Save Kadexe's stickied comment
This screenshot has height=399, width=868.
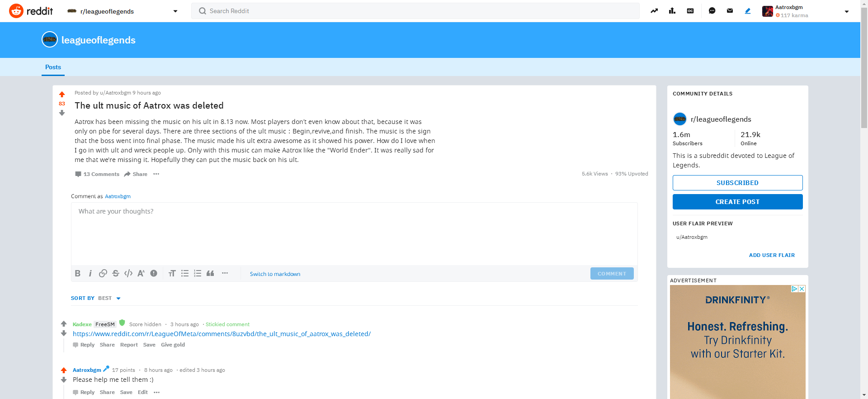[149, 345]
